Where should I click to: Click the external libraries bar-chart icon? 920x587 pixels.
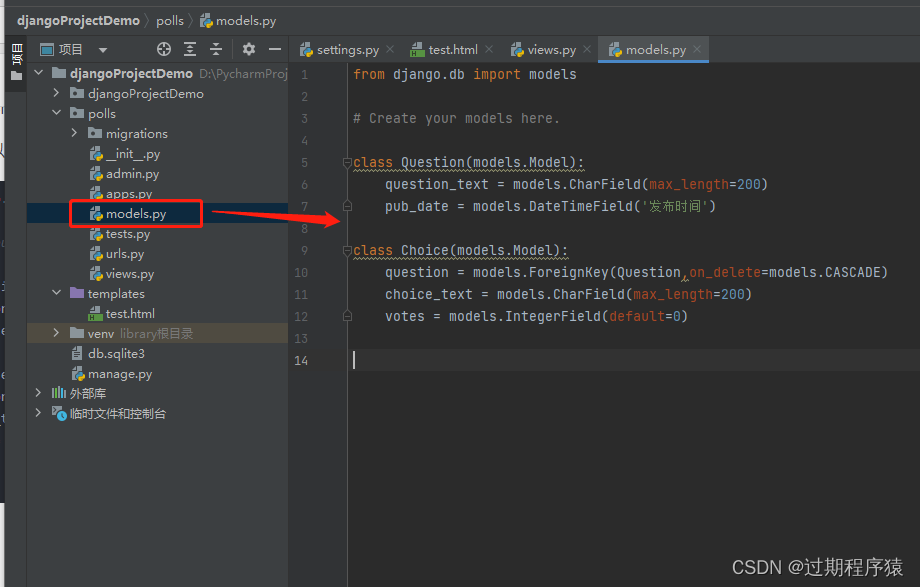59,393
